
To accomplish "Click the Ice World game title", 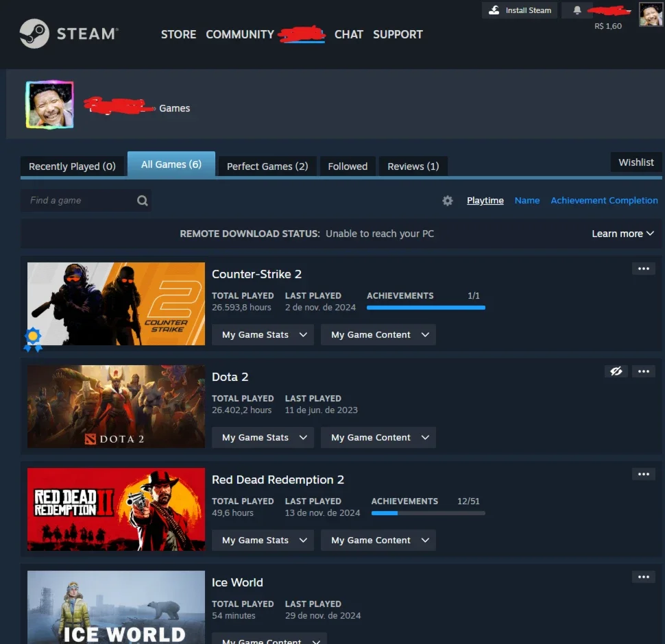I will (x=237, y=582).
